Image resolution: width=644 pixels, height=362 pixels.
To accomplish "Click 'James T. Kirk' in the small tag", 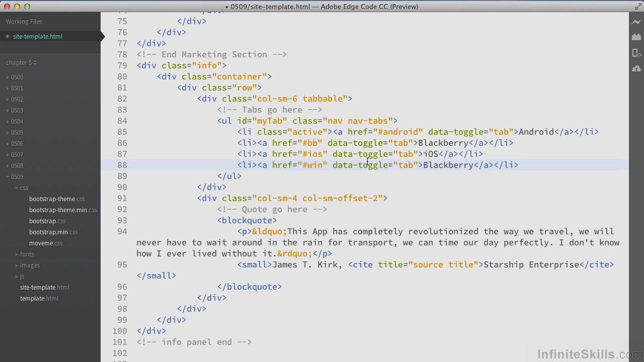I will tap(305, 264).
